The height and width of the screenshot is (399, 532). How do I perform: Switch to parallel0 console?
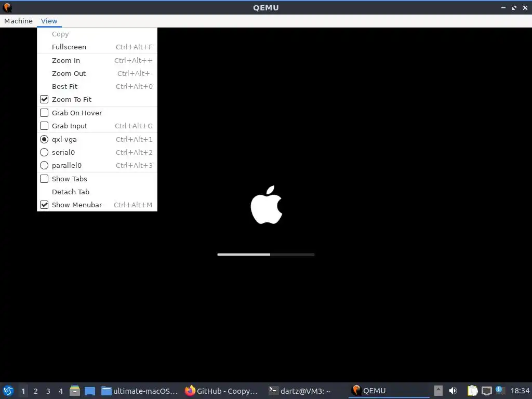(97, 165)
